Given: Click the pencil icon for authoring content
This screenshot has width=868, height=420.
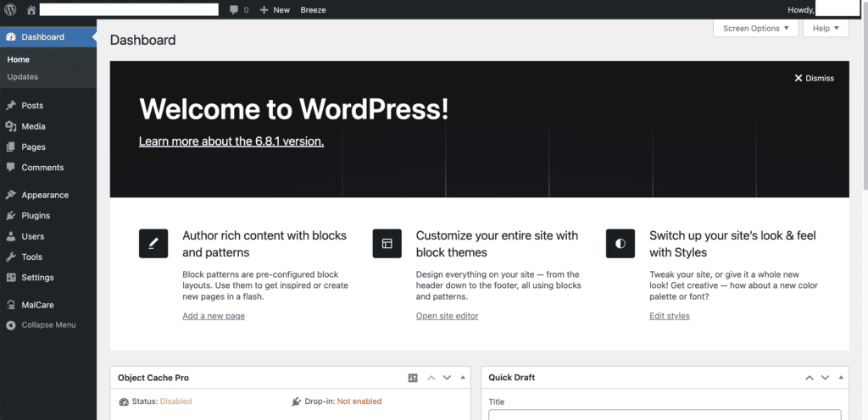Looking at the screenshot, I should (x=153, y=243).
